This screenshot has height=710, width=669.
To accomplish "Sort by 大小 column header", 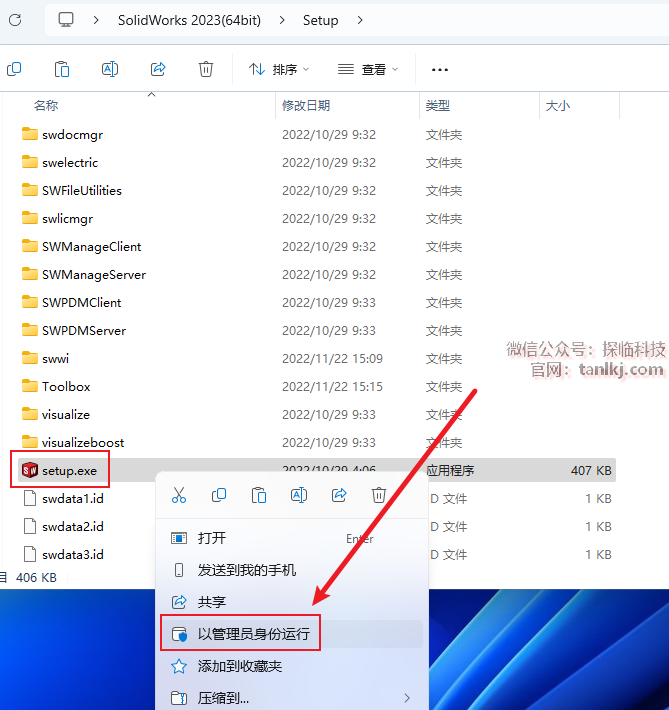I will 558,106.
